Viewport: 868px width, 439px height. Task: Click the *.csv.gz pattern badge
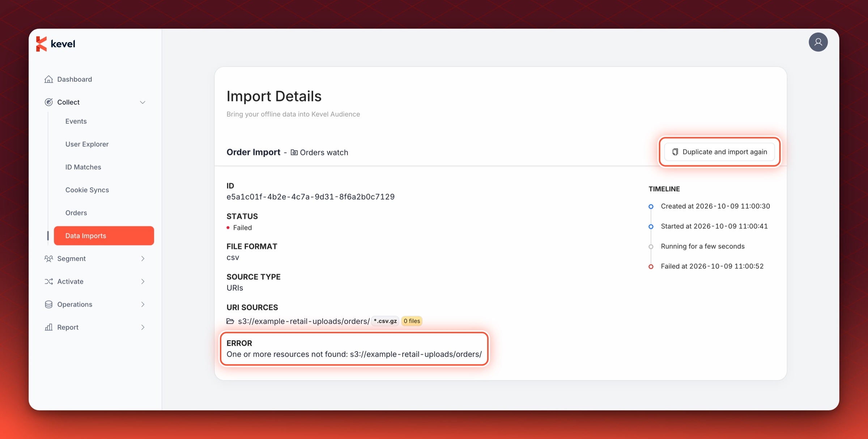[x=385, y=321]
